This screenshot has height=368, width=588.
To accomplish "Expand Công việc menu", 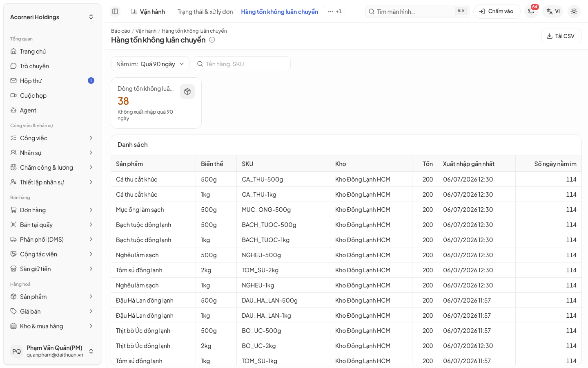I will pos(52,138).
